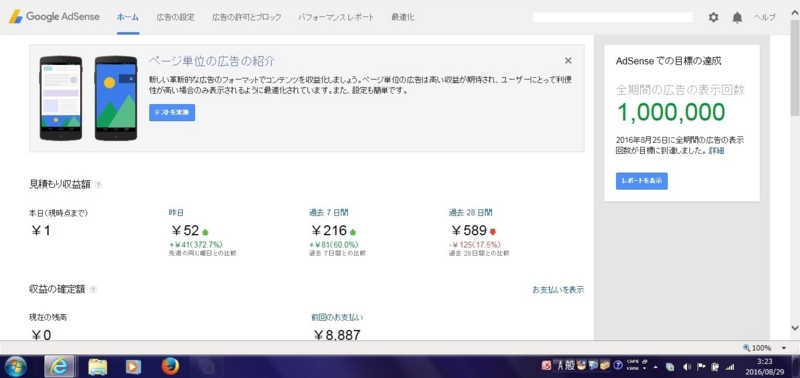Switch to Internet Explorer in taskbar
This screenshot has width=800, height=378.
60,366
